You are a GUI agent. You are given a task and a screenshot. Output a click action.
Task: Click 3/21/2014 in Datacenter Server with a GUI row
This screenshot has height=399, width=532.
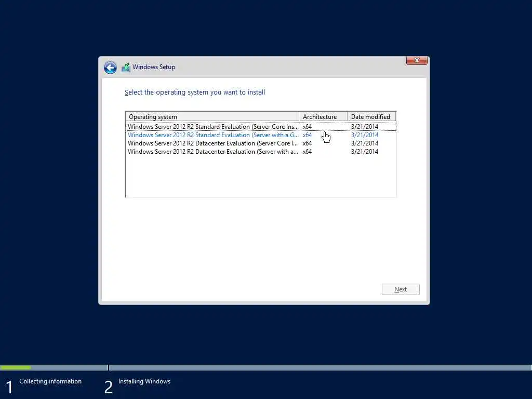point(364,152)
